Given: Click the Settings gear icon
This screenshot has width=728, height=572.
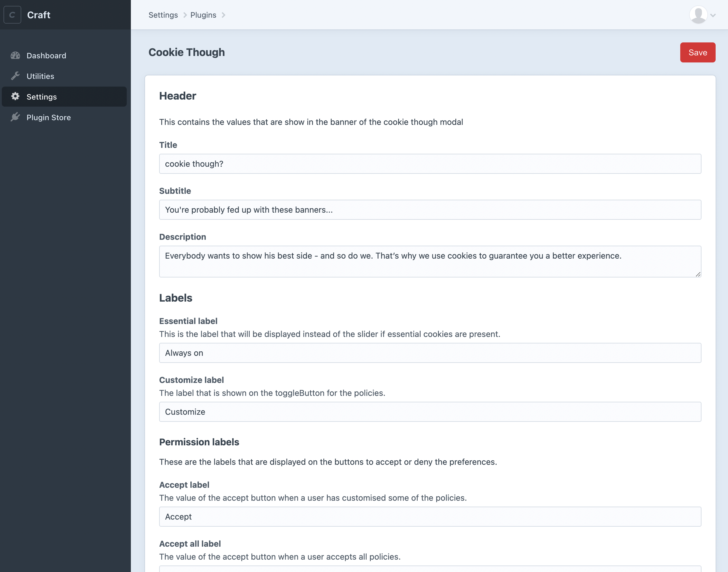Looking at the screenshot, I should pyautogui.click(x=15, y=96).
